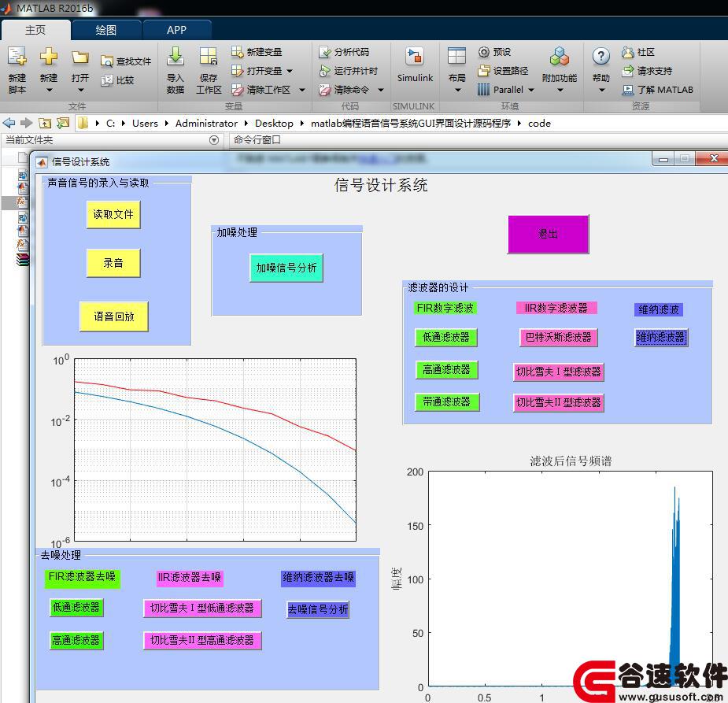Expand the Parallel dropdown arrow
Screen dimensions: 728x703
click(531, 90)
